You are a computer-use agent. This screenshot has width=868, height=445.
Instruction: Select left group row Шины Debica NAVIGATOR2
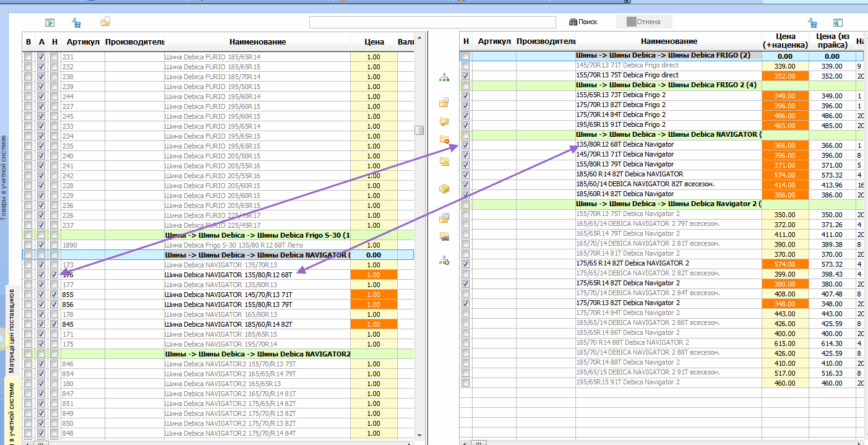click(218, 354)
